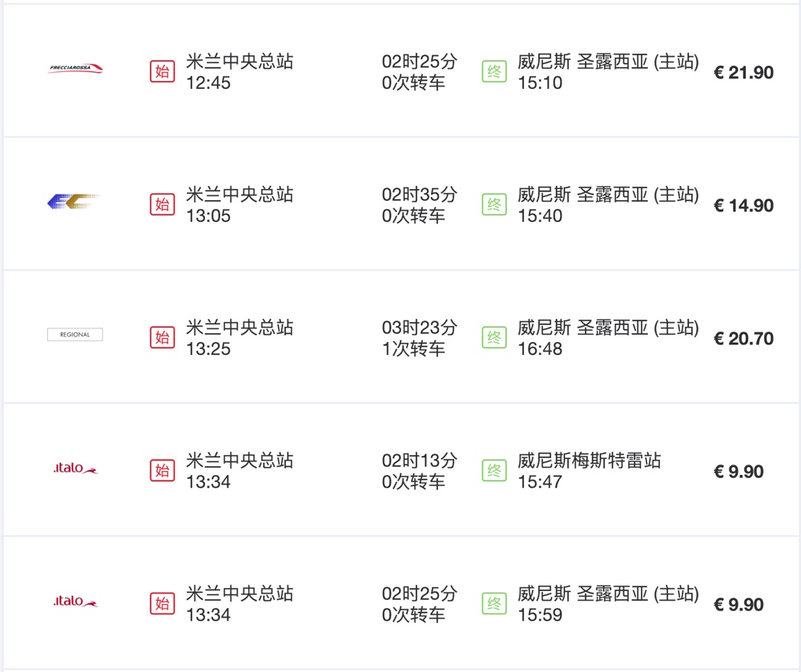Click the green 终 icon beside the 15:47 arrival
The height and width of the screenshot is (672, 801).
494,470
